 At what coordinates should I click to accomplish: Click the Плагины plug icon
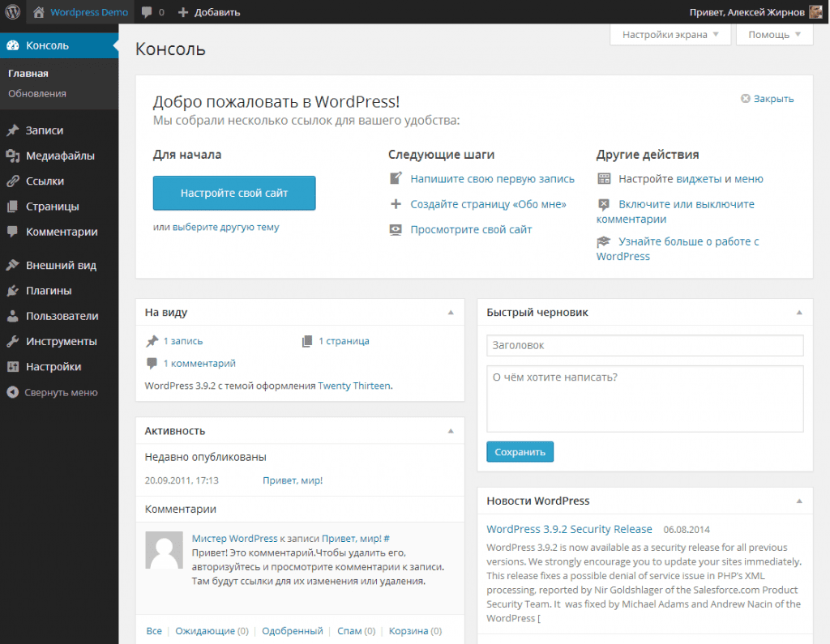(x=12, y=290)
